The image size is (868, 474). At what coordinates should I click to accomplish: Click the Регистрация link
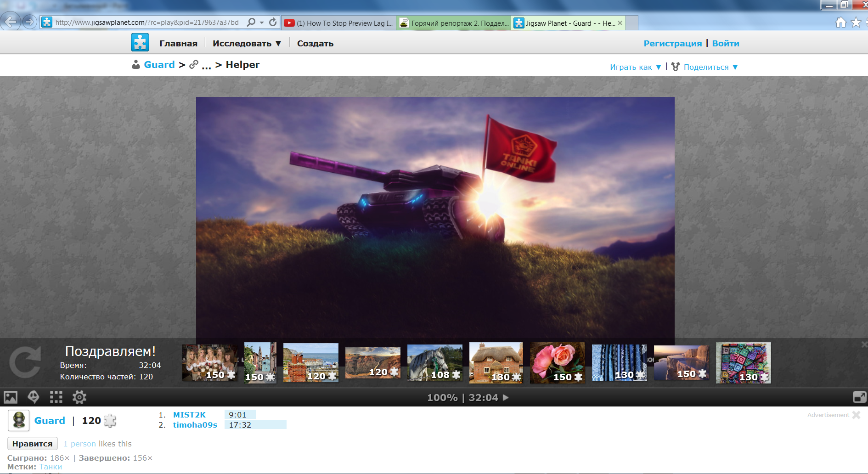(x=673, y=43)
